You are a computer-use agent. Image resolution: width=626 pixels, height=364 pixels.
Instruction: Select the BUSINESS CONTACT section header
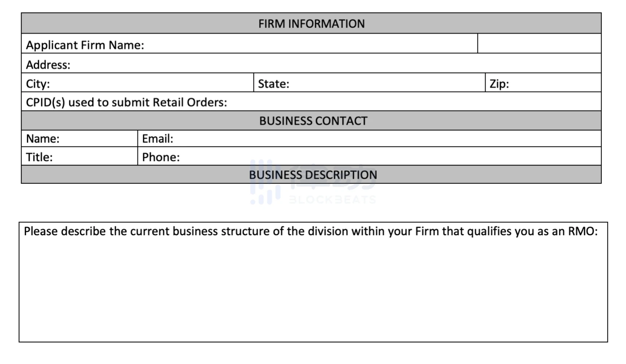click(313, 121)
